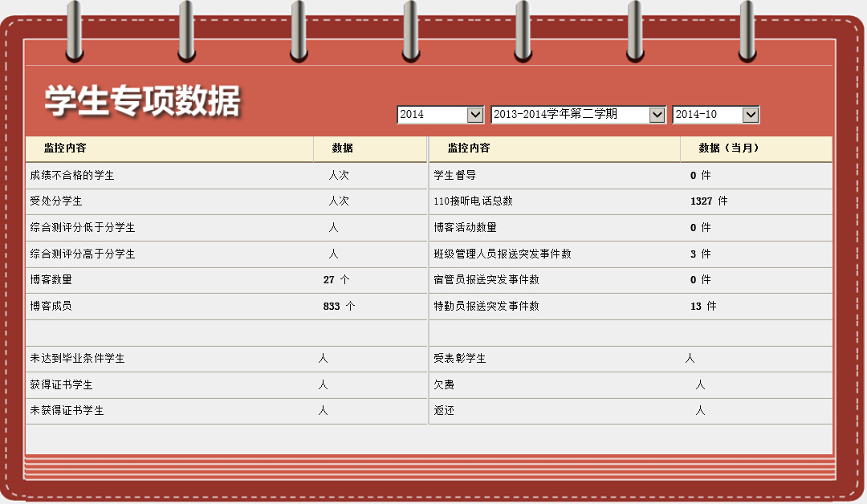Image resolution: width=867 pixels, height=504 pixels.
Task: Click the 欠费 row label
Action: [444, 385]
